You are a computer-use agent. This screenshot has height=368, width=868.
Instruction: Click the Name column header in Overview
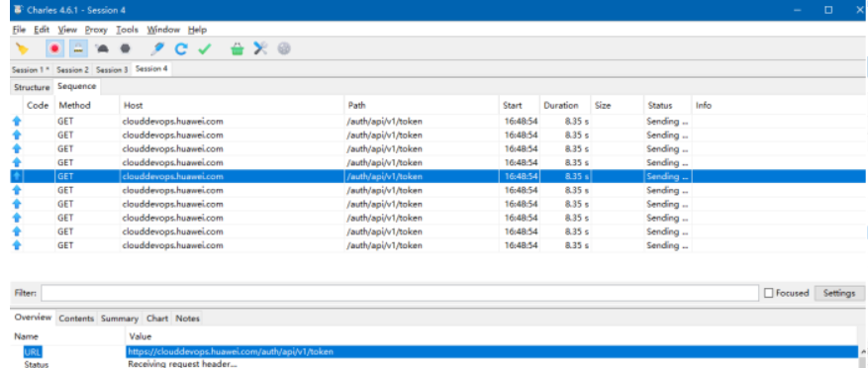(x=68, y=336)
